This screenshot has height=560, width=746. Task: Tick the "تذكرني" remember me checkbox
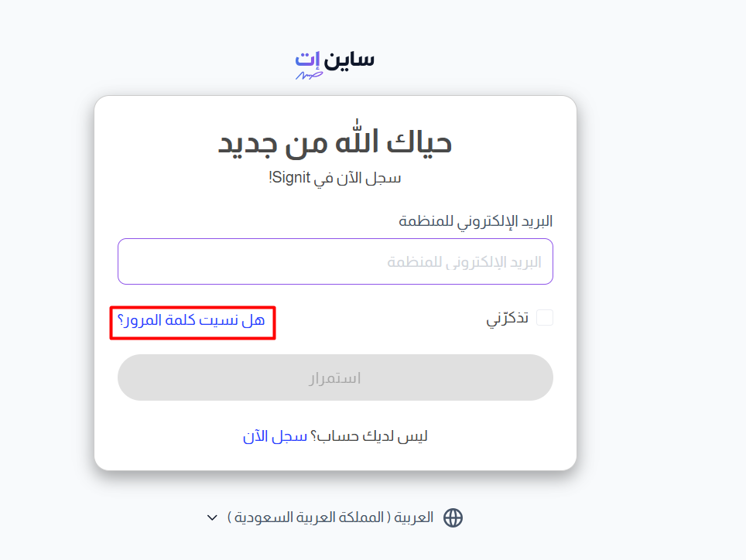pos(545,318)
